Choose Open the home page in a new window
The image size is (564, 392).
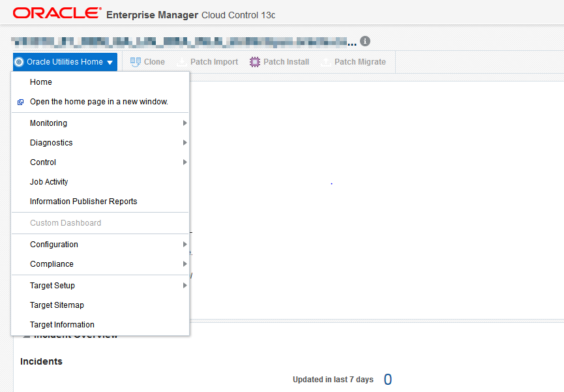100,102
